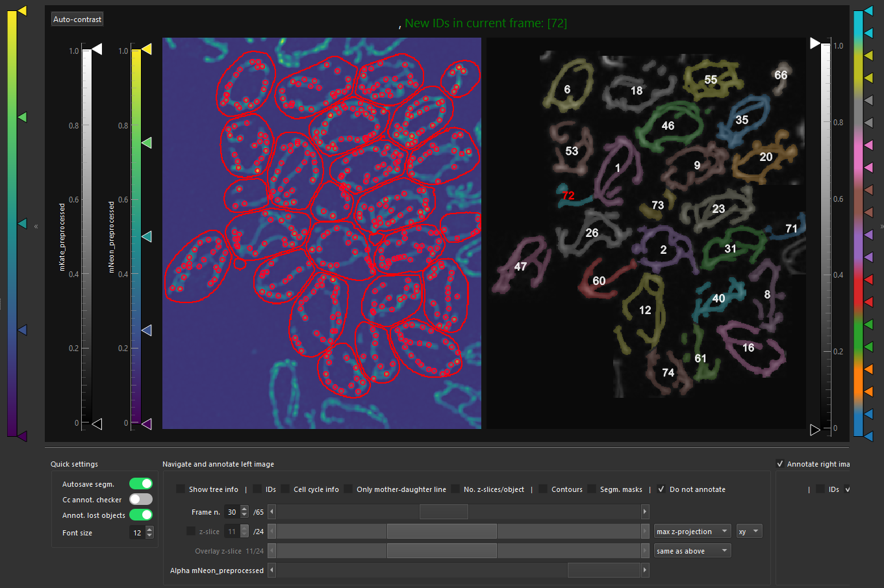Open the max z-projection dropdown

692,532
